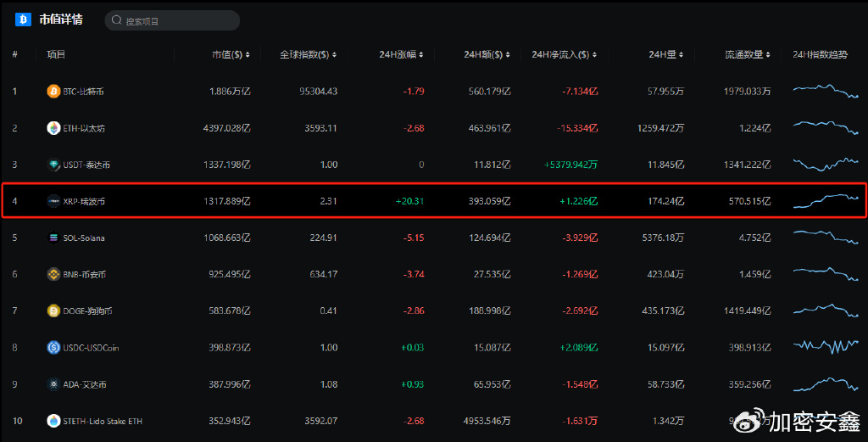The height and width of the screenshot is (442, 868).
Task: Click the SOL coin icon
Action: (53, 238)
